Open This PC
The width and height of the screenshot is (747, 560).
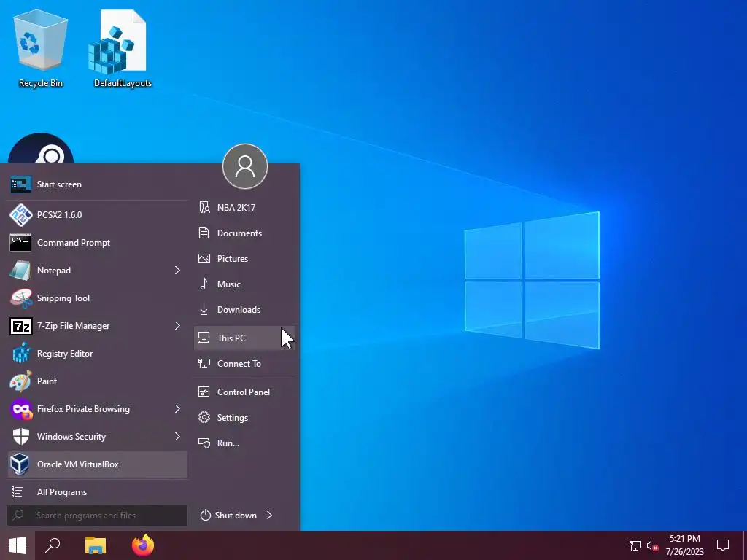coord(244,338)
